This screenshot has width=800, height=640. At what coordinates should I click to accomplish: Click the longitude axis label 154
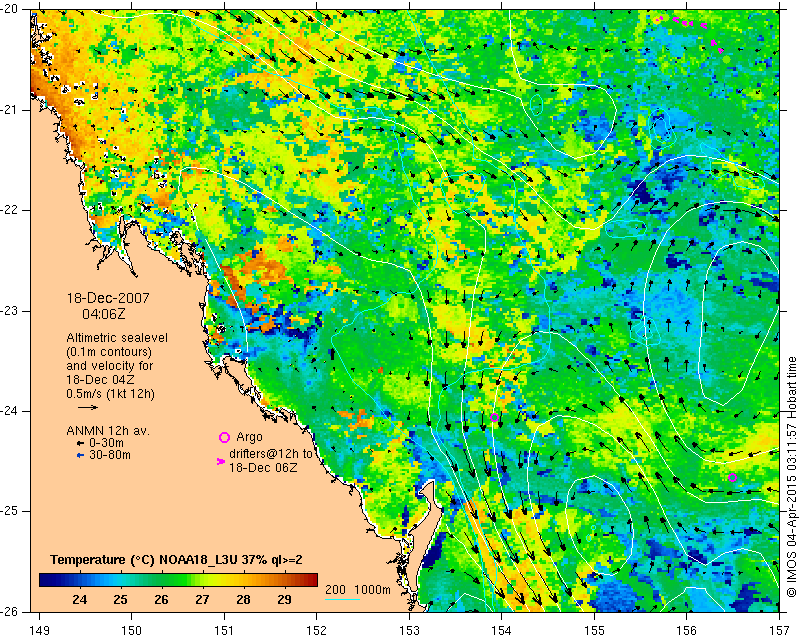[502, 631]
